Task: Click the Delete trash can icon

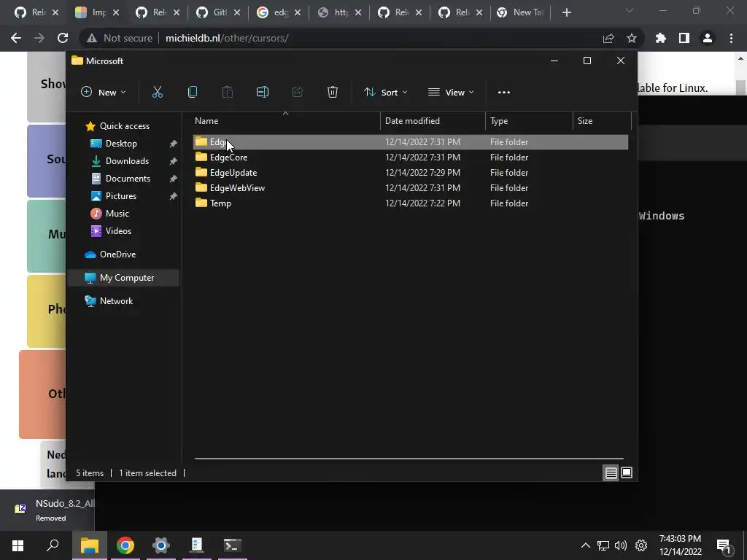Action: tap(333, 92)
